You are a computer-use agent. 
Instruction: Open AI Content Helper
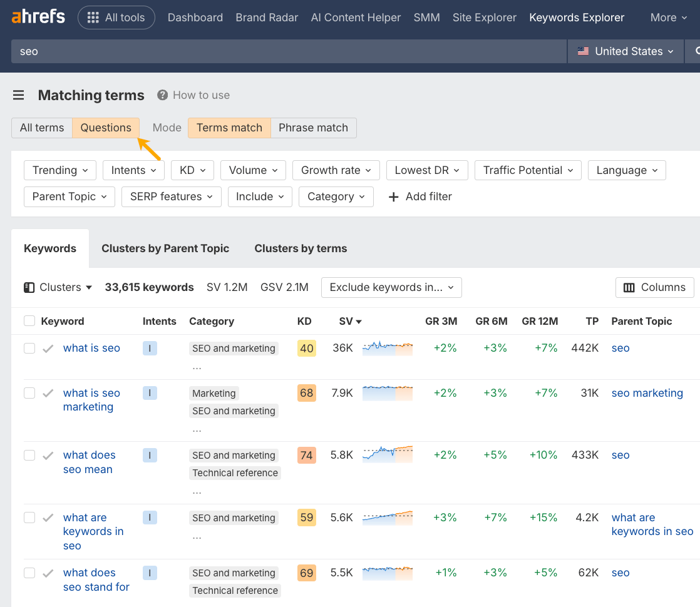[356, 18]
